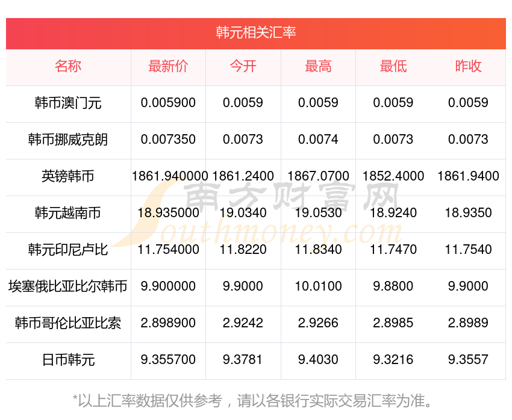Screen dimensions: 512x420
Task: Click the low value 18.9240
Action: (393, 213)
